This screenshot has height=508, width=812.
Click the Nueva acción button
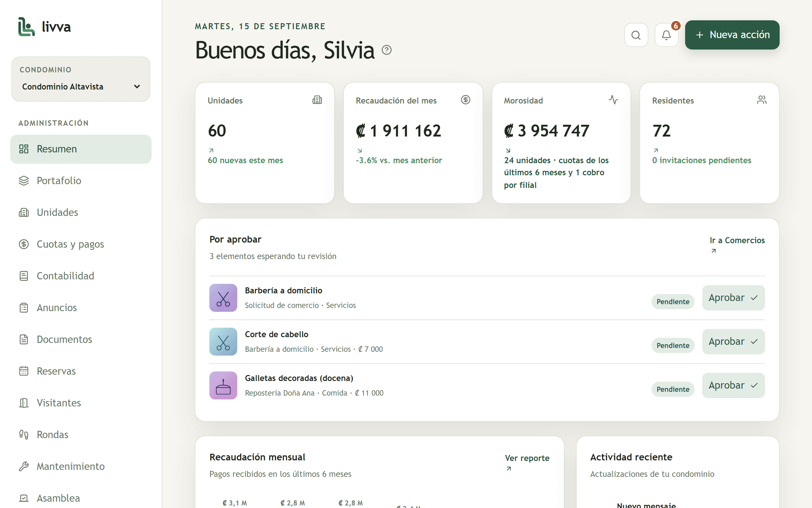(732, 35)
